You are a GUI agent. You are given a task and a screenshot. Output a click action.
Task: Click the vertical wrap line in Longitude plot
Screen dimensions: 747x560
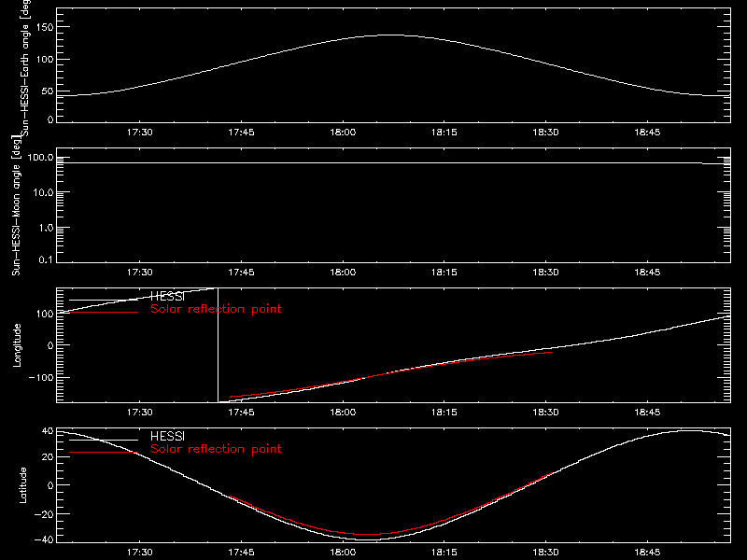click(x=218, y=345)
